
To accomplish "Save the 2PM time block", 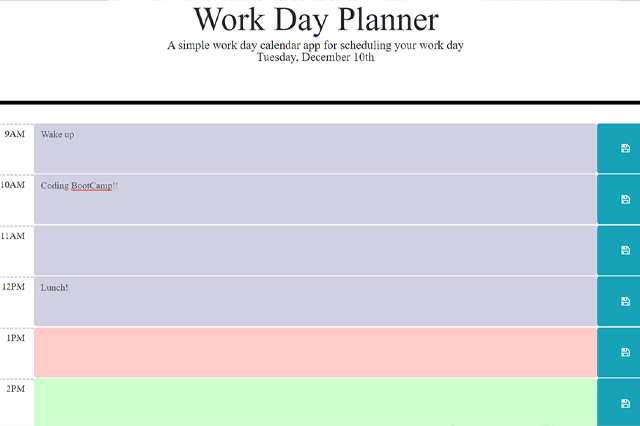I will (x=625, y=402).
